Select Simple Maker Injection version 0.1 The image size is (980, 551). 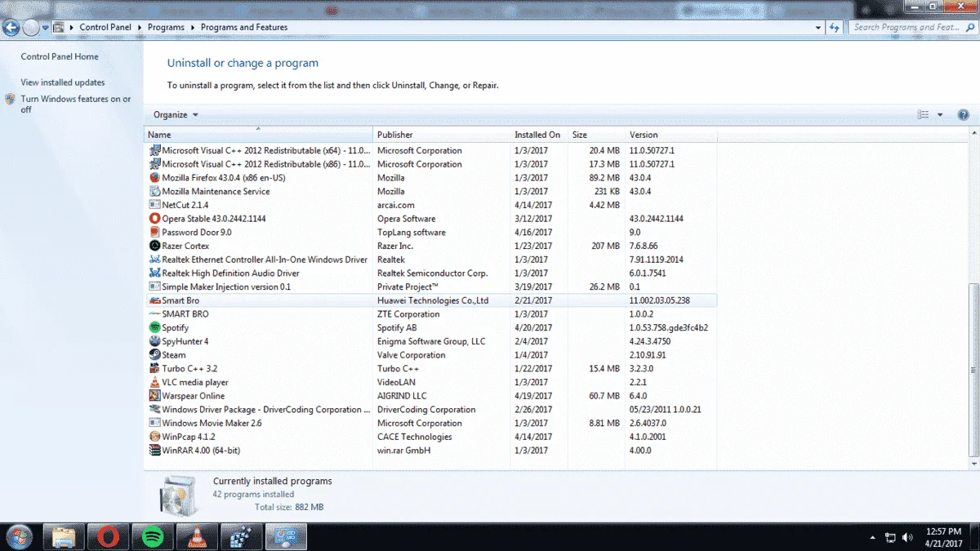click(x=431, y=287)
